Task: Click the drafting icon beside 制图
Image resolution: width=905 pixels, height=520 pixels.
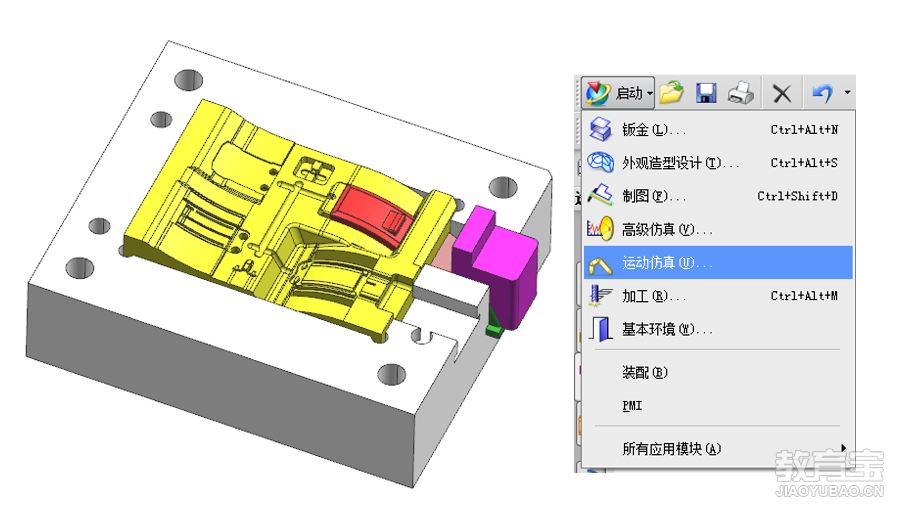Action: click(x=600, y=195)
